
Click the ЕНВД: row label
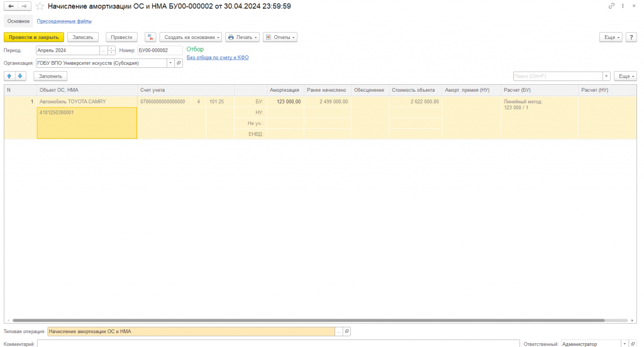coord(255,134)
